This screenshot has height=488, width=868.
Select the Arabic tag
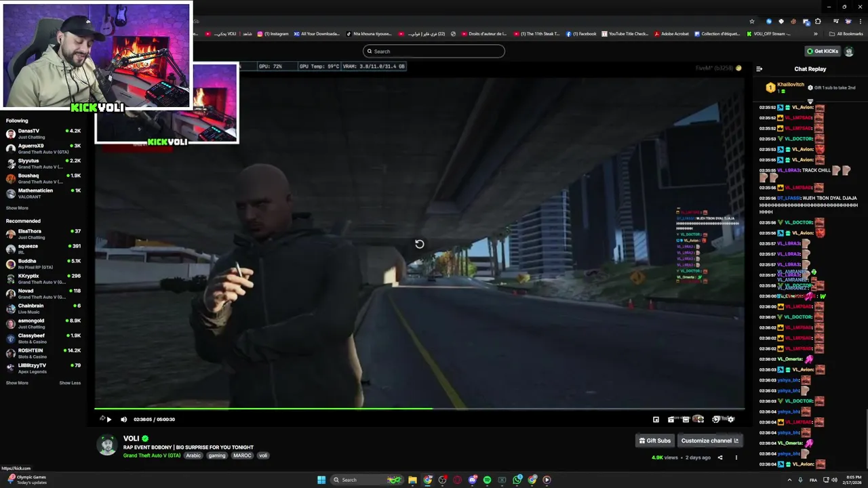(x=194, y=455)
